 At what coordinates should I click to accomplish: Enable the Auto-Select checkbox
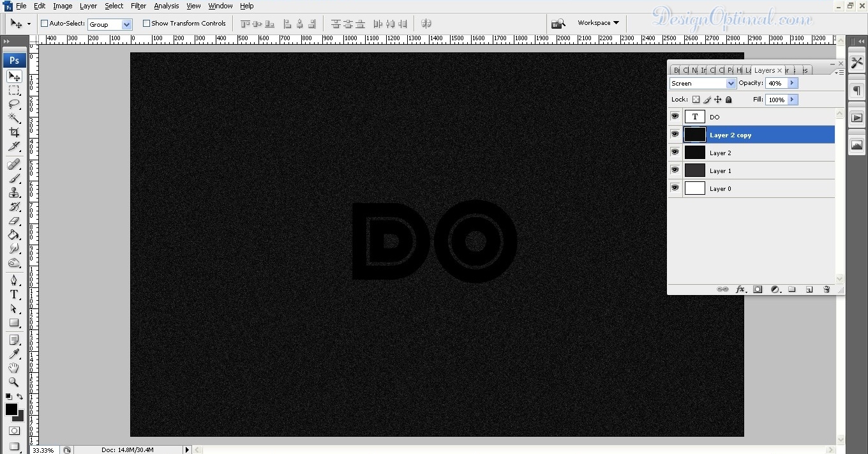pyautogui.click(x=45, y=24)
